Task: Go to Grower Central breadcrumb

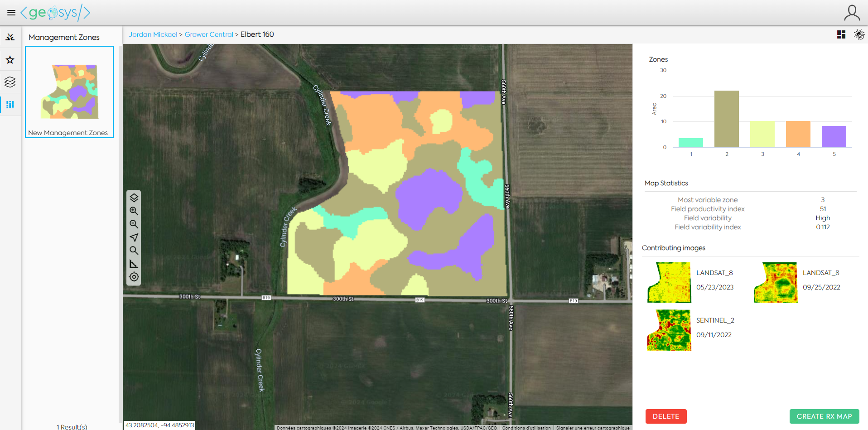Action: point(209,34)
